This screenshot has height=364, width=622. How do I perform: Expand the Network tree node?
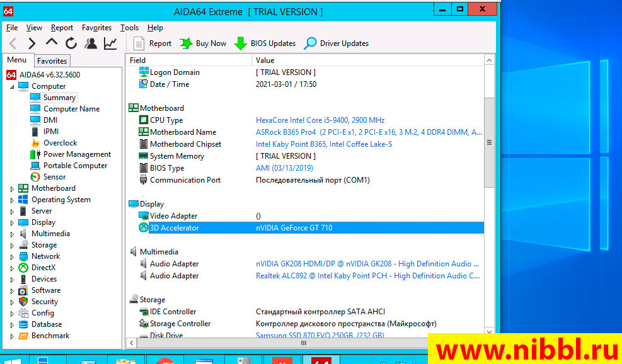(x=12, y=257)
